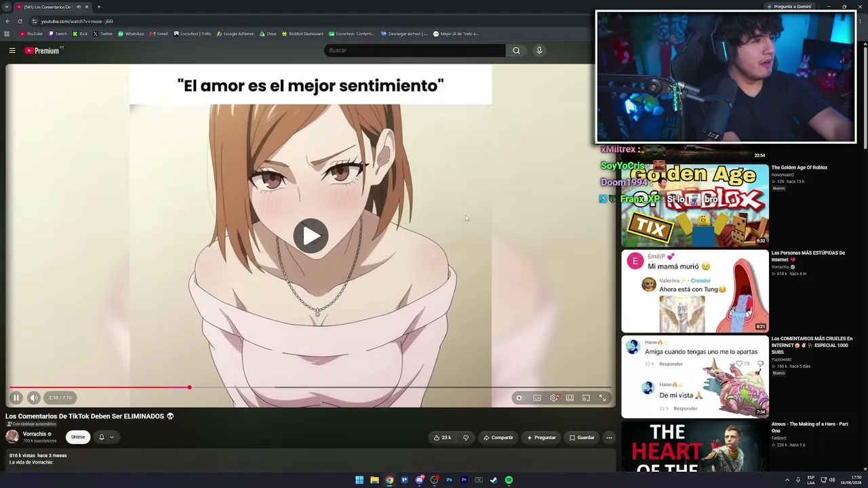Enter fullscreen mode

pos(602,398)
